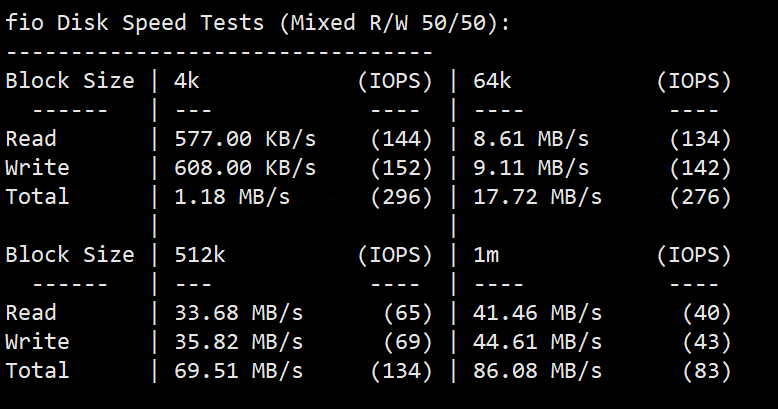Select the 64k block size header
The height and width of the screenshot is (409, 778).
click(x=492, y=81)
